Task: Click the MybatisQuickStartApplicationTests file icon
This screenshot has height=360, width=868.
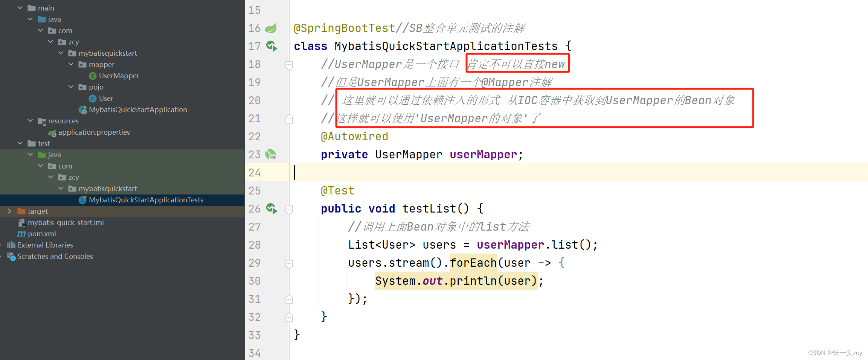Action: 82,200
